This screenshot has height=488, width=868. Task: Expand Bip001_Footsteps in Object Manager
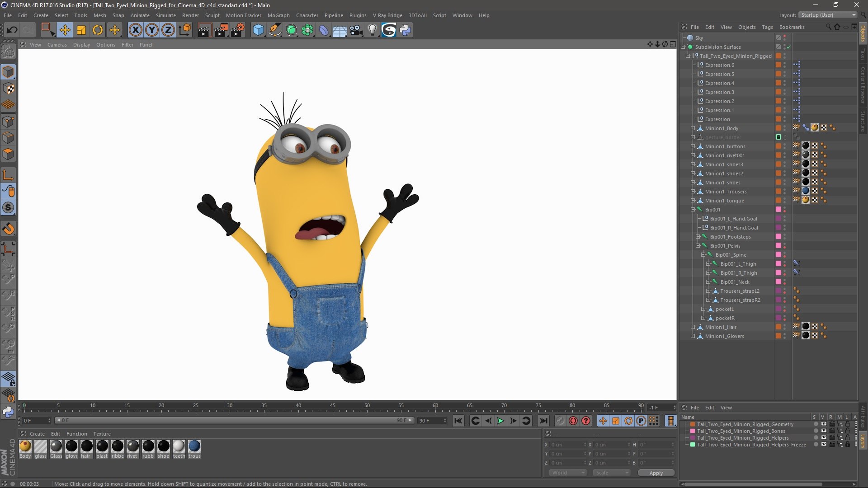pos(698,237)
